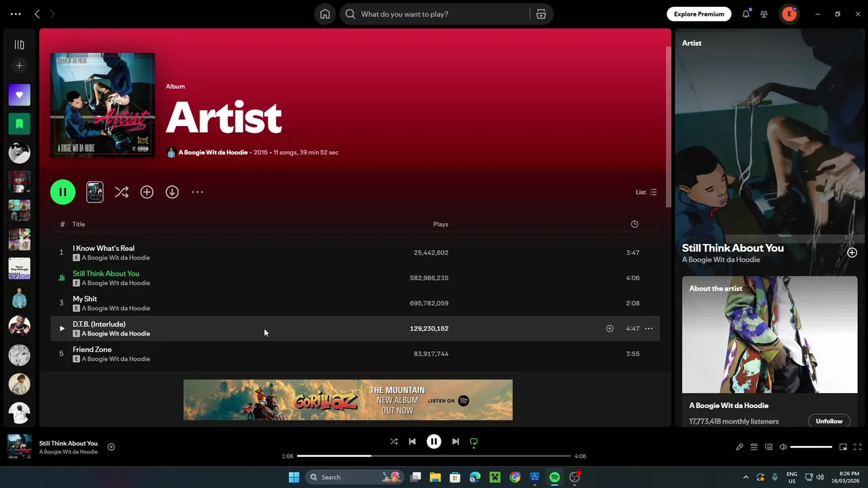The height and width of the screenshot is (488, 868).
Task: Select the track My Shit
Action: pos(355,303)
